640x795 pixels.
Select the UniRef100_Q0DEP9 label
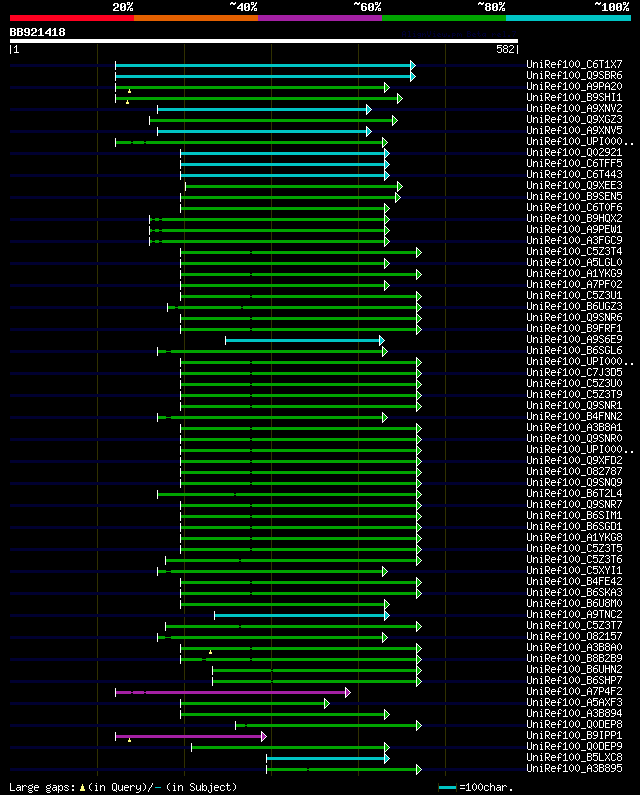coord(574,746)
